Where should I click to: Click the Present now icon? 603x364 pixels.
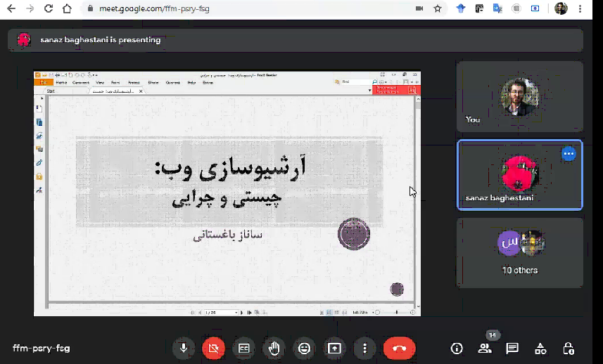coord(334,348)
